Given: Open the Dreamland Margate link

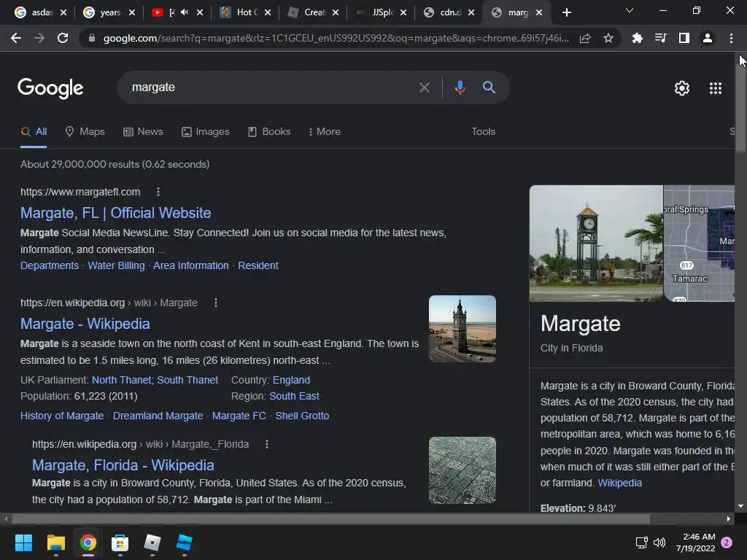Looking at the screenshot, I should click(x=158, y=416).
